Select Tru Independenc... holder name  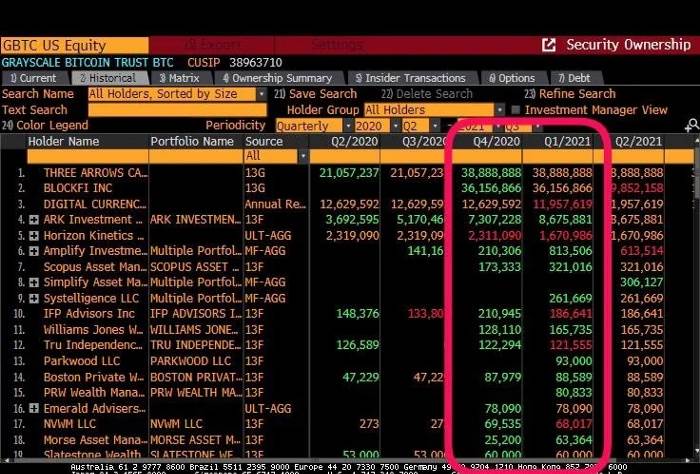coord(93,345)
